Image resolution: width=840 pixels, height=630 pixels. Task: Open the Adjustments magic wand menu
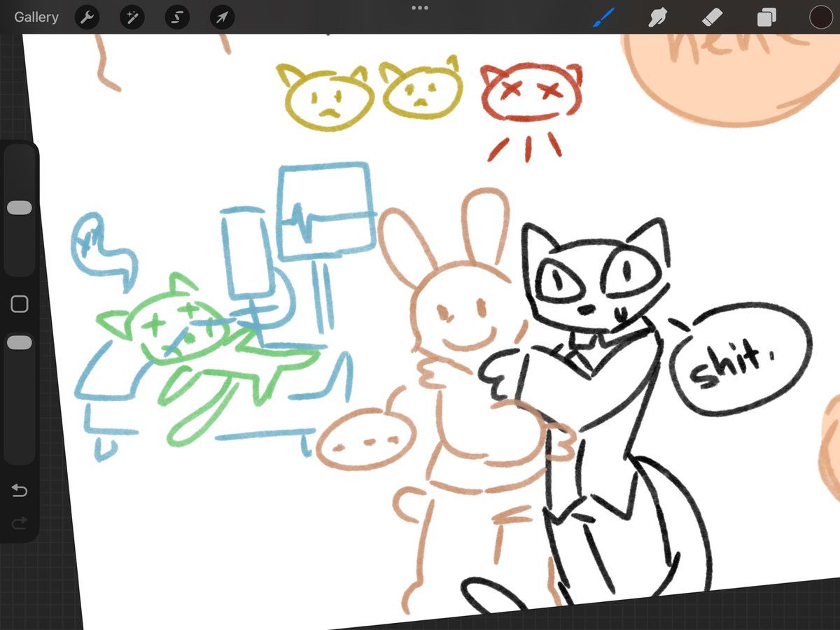tap(132, 17)
